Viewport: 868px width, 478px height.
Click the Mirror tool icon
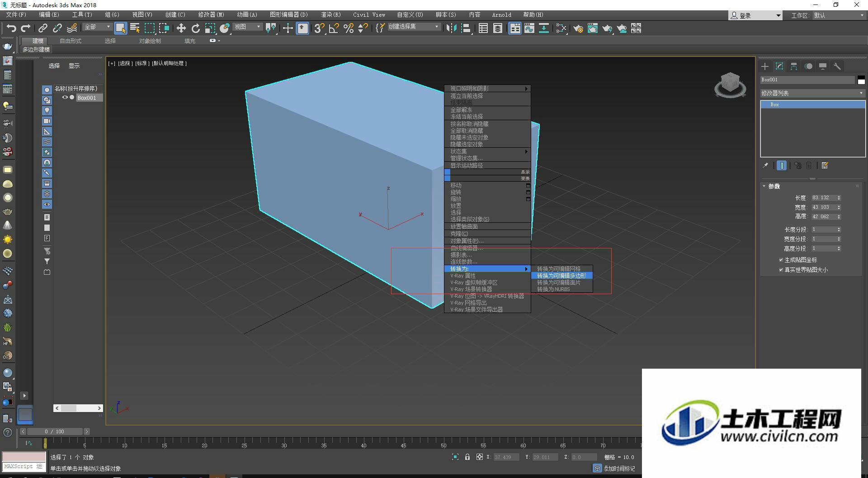tap(451, 28)
